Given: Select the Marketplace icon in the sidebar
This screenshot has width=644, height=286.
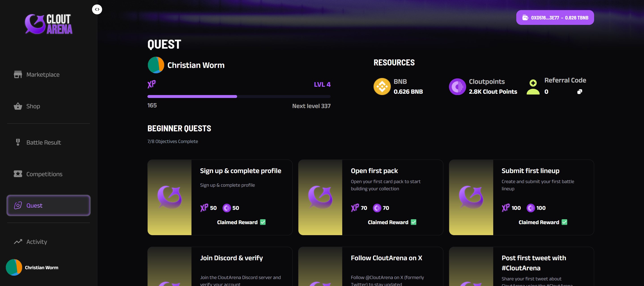Looking at the screenshot, I should tap(17, 74).
